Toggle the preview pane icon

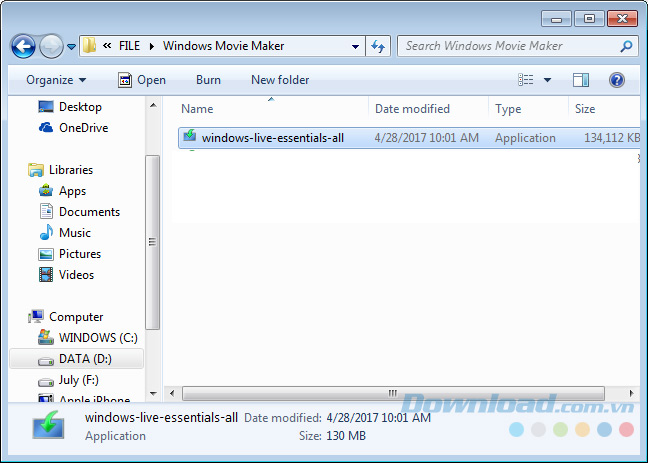(x=581, y=80)
